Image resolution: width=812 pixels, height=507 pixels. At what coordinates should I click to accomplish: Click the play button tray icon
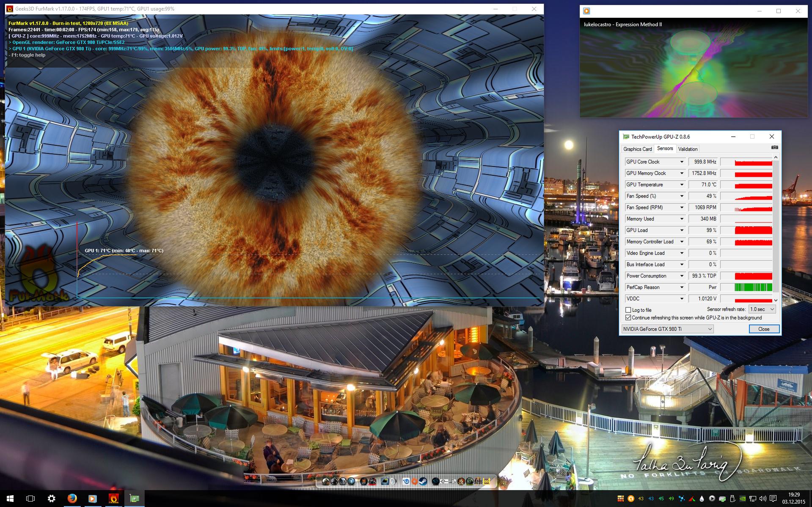coord(712,499)
